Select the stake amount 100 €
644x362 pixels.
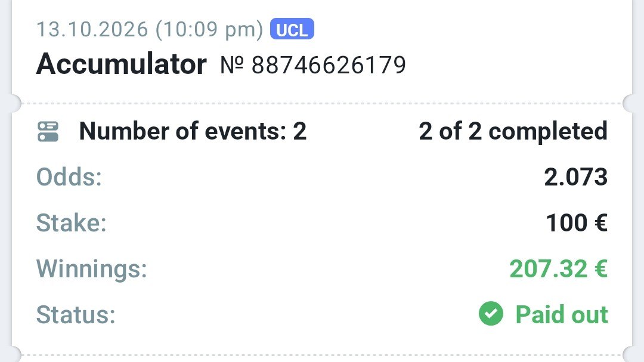point(577,223)
